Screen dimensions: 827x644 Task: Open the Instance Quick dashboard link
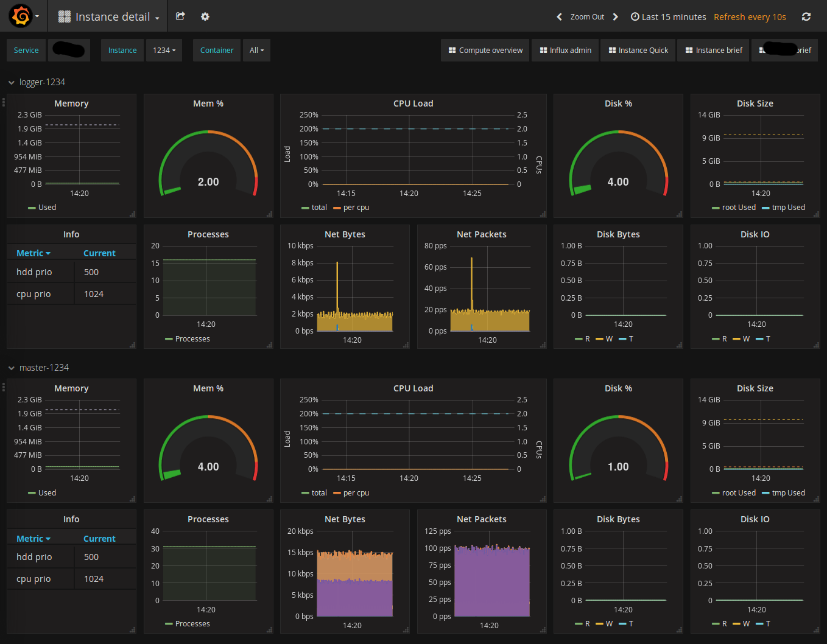coord(638,51)
